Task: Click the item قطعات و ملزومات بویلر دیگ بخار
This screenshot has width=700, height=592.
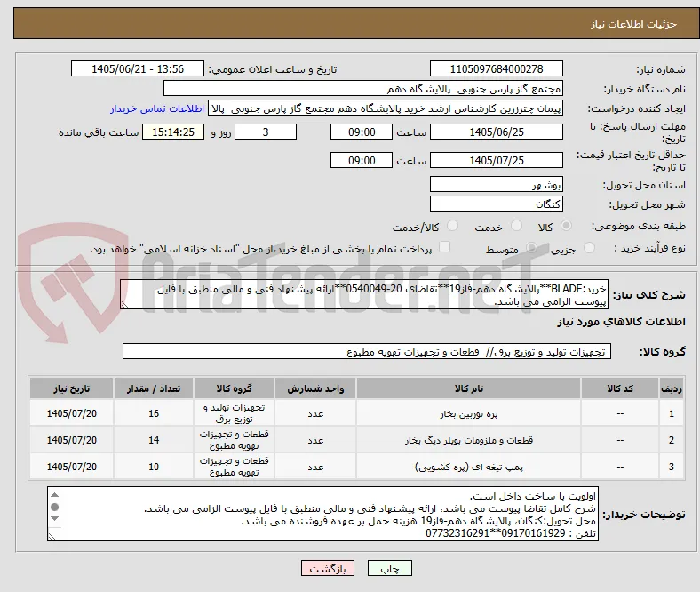Action: 468,440
